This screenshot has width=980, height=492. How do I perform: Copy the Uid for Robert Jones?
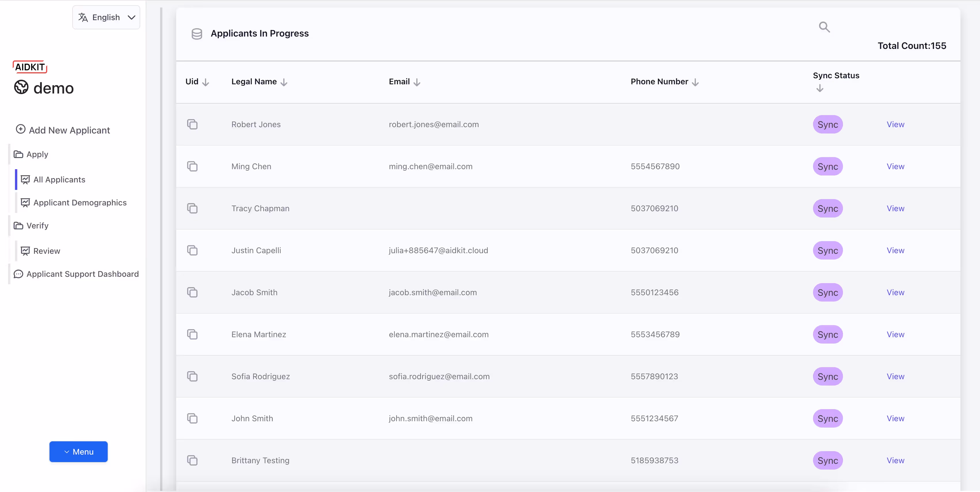[x=192, y=124]
